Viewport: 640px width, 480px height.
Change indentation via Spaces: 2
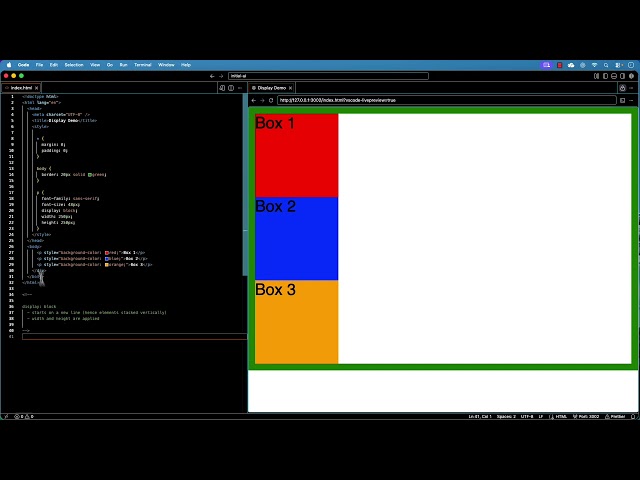pos(506,416)
